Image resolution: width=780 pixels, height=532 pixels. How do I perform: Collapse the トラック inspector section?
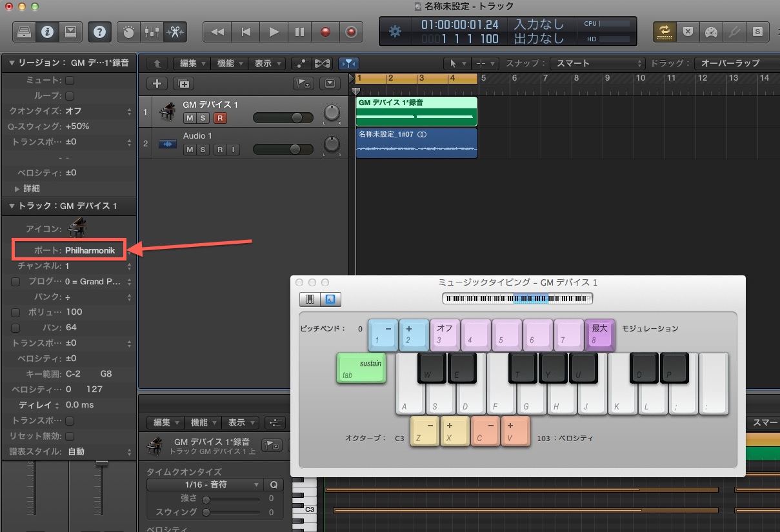click(x=12, y=206)
